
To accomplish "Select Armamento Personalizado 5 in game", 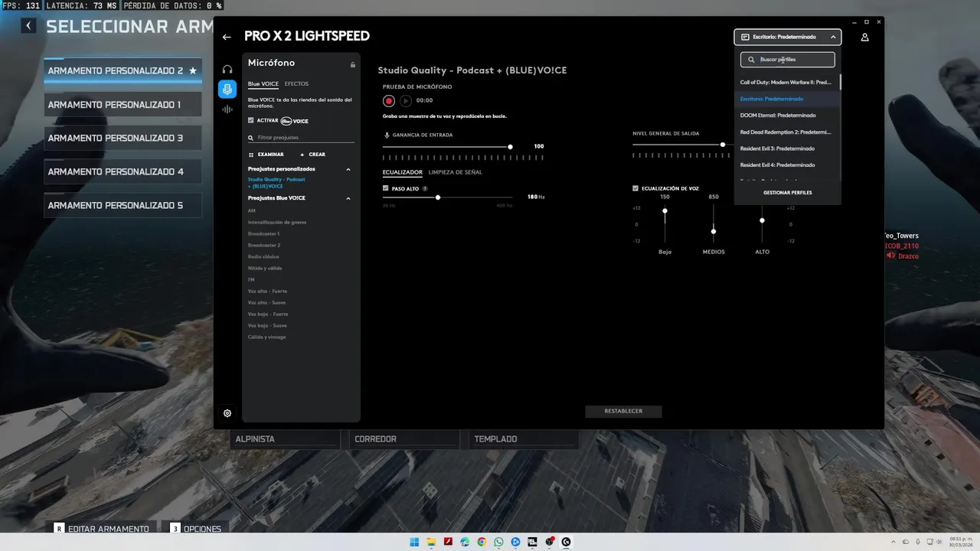I will click(122, 206).
